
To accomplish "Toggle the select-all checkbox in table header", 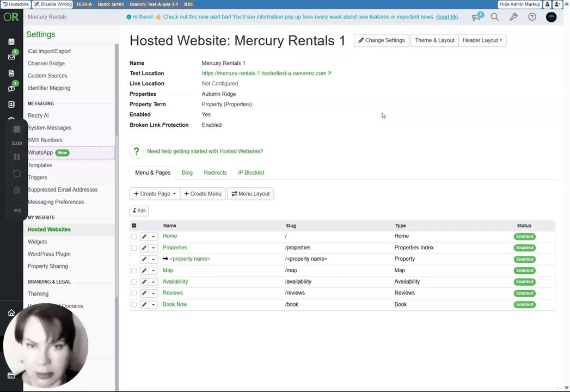I will [134, 225].
